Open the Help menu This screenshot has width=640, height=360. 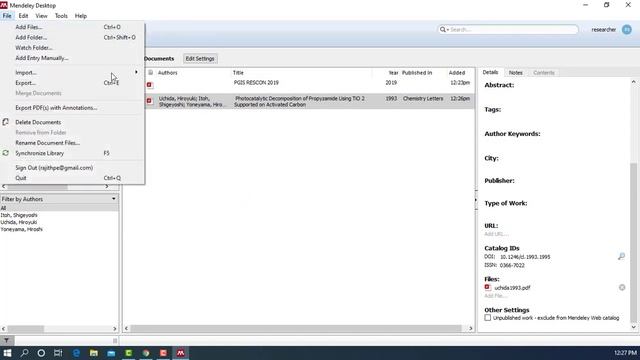(81, 16)
